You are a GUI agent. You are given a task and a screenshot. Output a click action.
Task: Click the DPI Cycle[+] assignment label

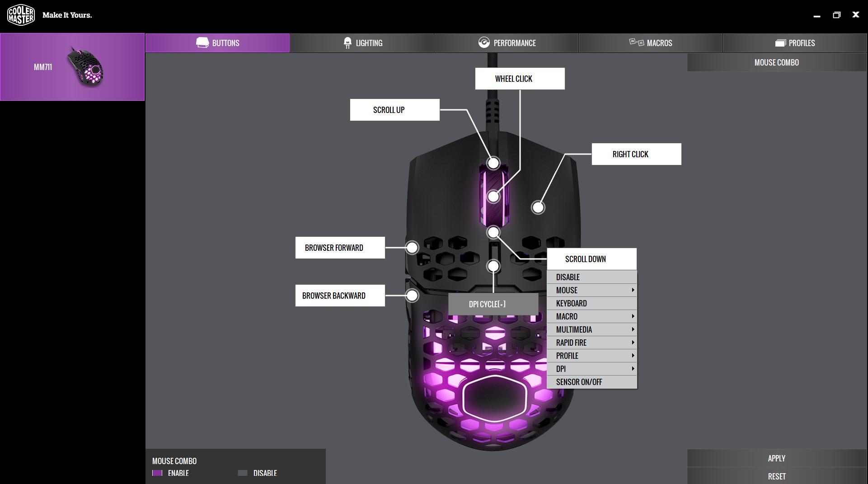pos(493,304)
